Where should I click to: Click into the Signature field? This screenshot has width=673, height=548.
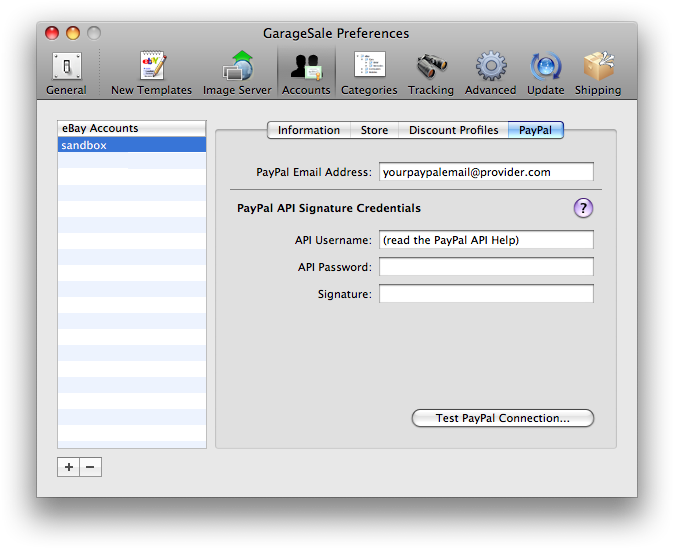pyautogui.click(x=486, y=294)
